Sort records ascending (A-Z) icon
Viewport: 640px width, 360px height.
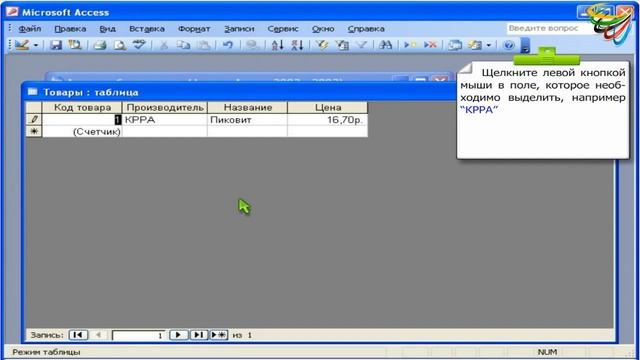pos(277,45)
